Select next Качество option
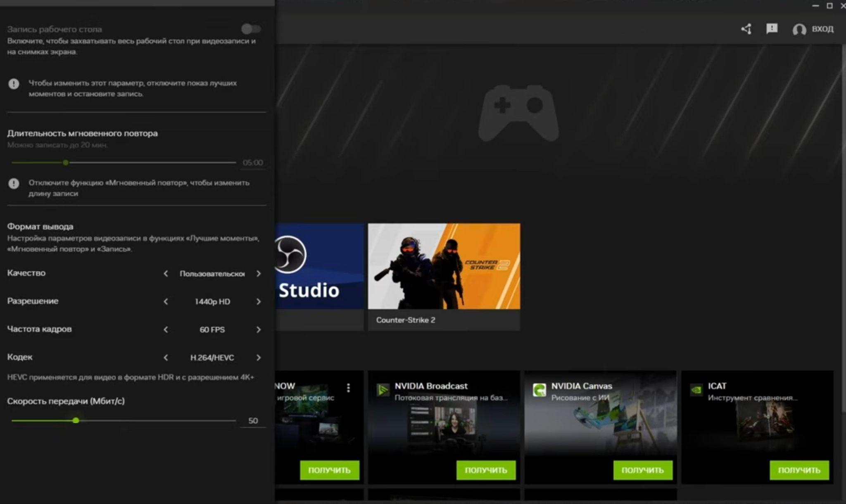The height and width of the screenshot is (504, 846). [259, 273]
